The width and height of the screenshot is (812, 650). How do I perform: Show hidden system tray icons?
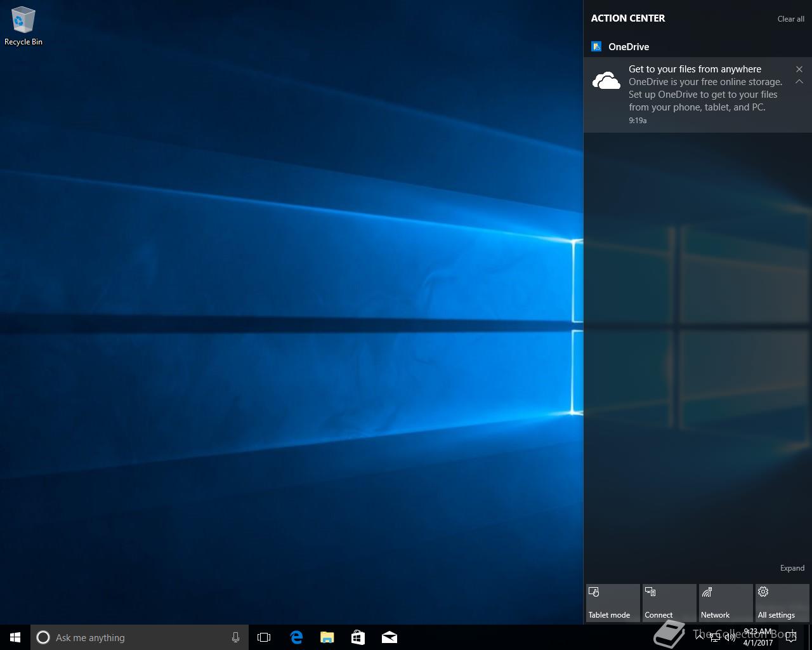pos(700,637)
